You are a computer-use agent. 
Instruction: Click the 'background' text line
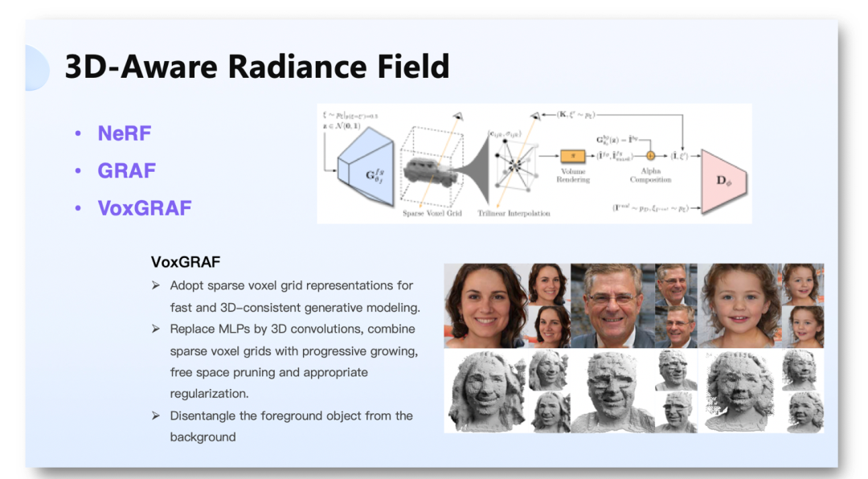coord(203,437)
